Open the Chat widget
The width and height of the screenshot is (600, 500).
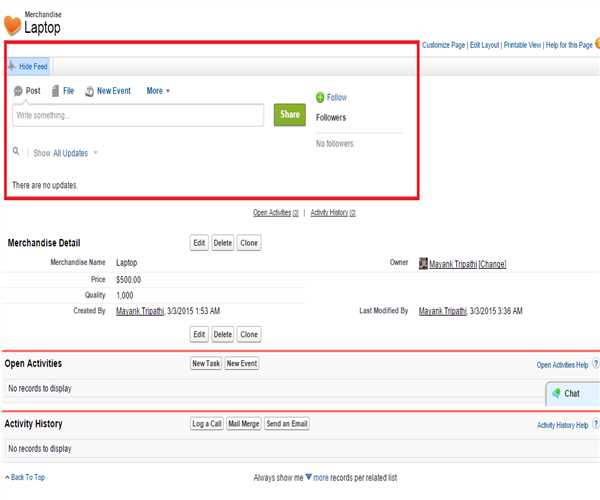(571, 393)
